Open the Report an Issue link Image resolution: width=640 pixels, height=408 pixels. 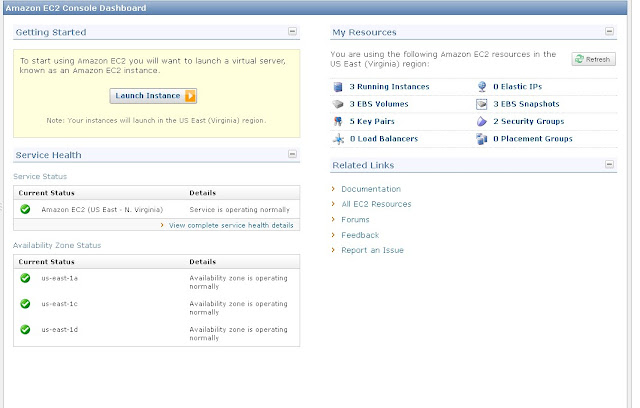click(x=372, y=250)
